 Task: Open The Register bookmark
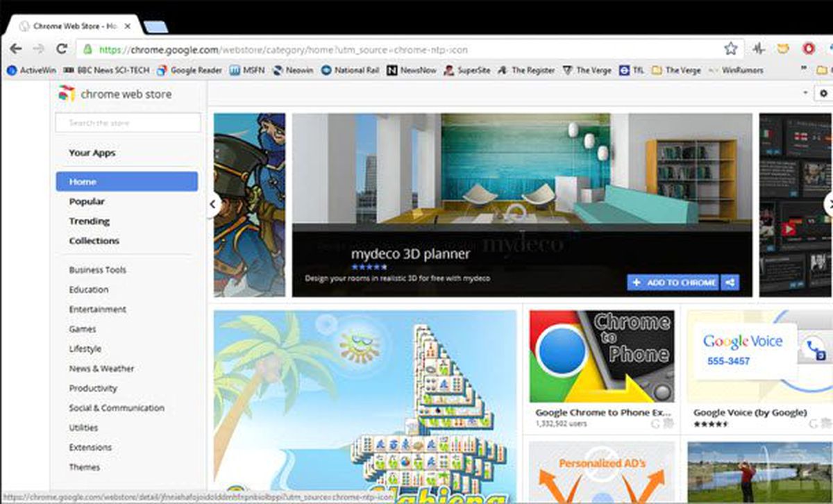pos(525,70)
